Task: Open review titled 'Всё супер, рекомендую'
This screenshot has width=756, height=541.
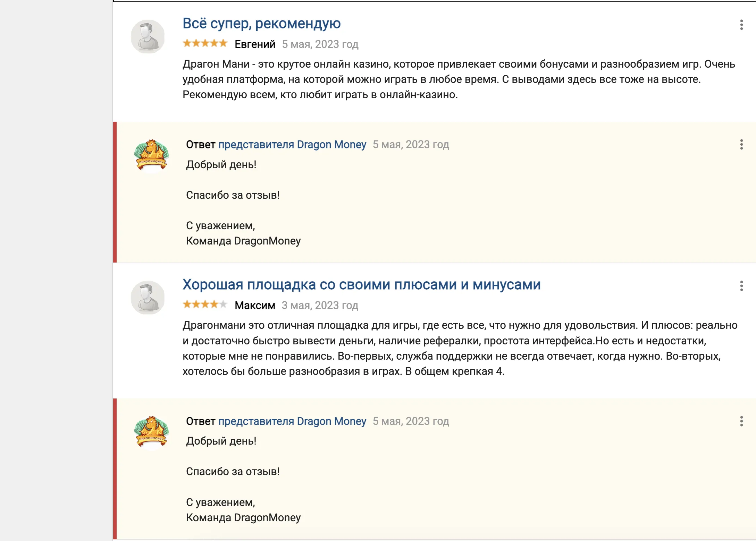Action: (x=262, y=24)
